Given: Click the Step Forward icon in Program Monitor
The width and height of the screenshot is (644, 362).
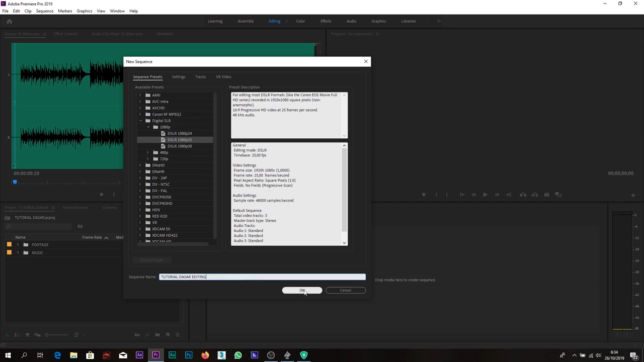Looking at the screenshot, I should (x=498, y=195).
